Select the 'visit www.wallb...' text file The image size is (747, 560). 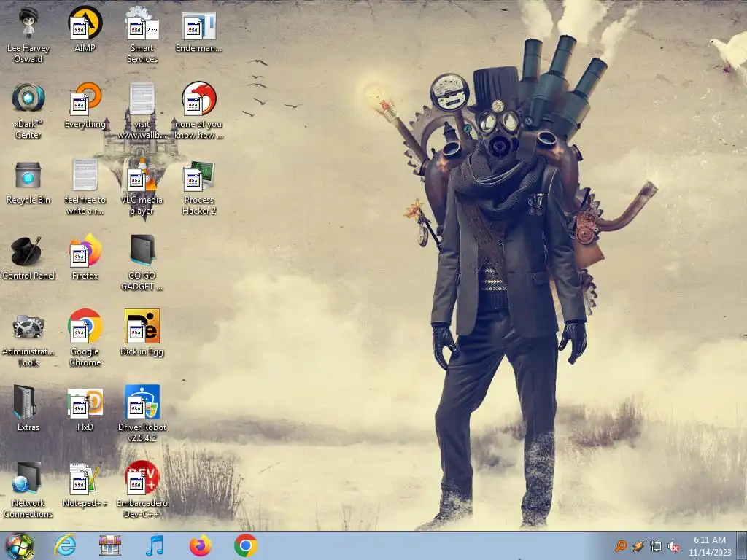[142, 111]
